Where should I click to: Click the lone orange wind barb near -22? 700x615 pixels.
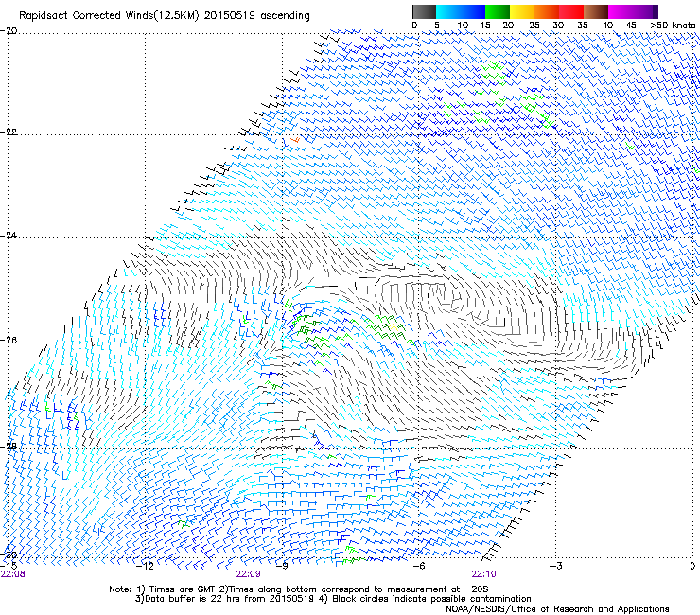(295, 140)
